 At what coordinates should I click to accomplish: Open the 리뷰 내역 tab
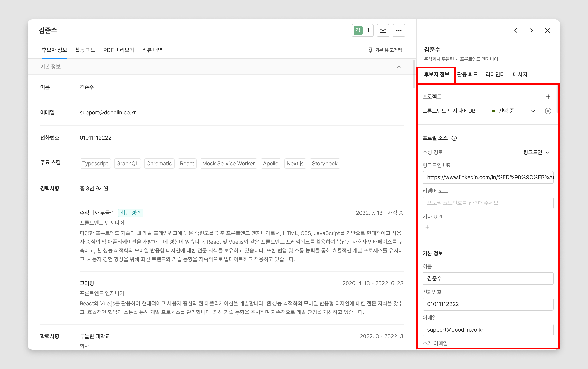152,50
